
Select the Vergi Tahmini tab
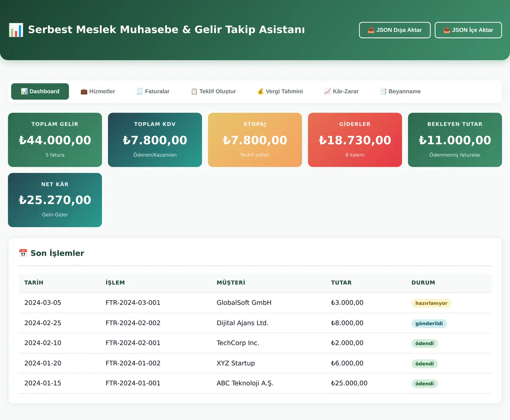280,91
